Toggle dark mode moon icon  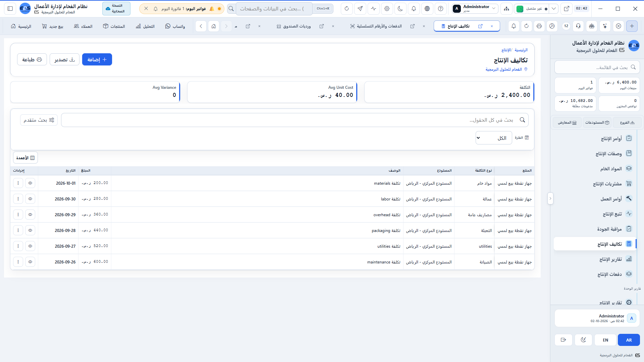pos(400,9)
